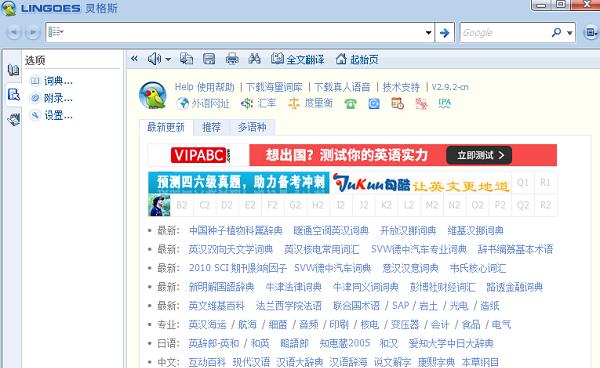Click the speaker pronunciation icon

coord(154,59)
